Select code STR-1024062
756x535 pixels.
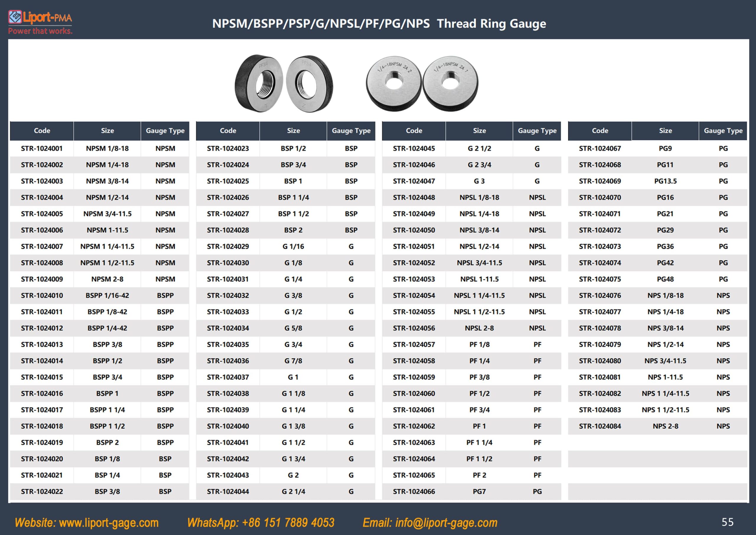(x=414, y=426)
